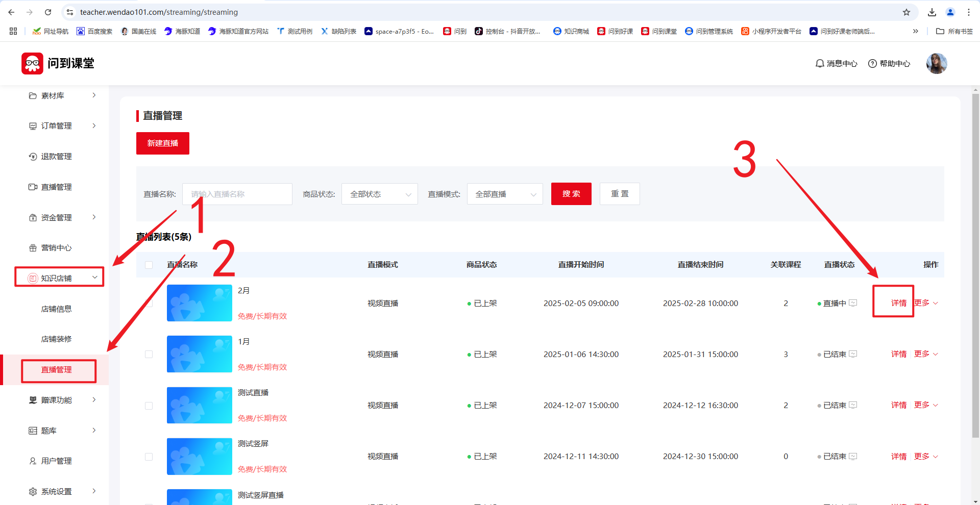Click the red 新建直播 button

coord(162,143)
